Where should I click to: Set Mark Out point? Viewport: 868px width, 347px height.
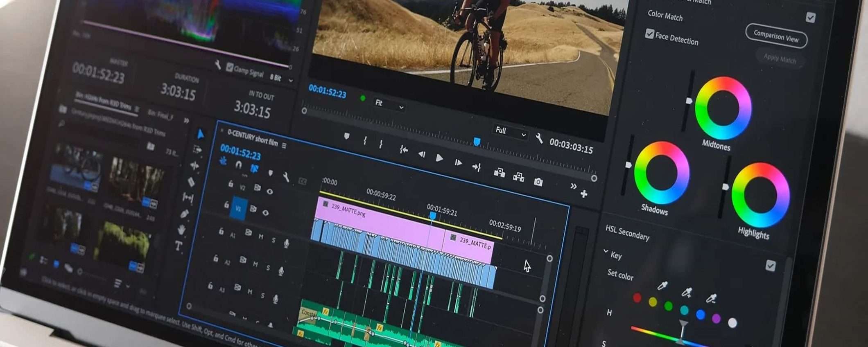[381, 144]
